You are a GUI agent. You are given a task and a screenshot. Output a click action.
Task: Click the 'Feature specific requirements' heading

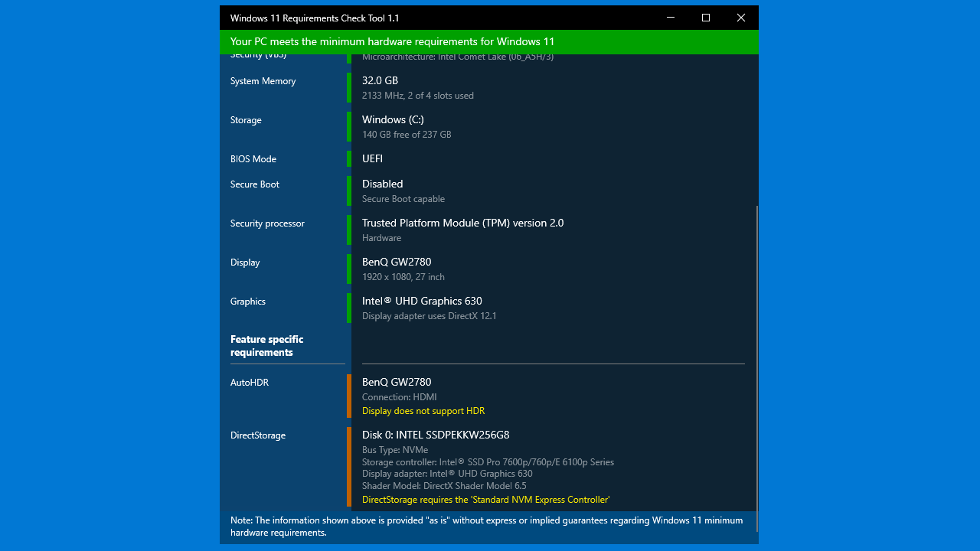pos(267,346)
